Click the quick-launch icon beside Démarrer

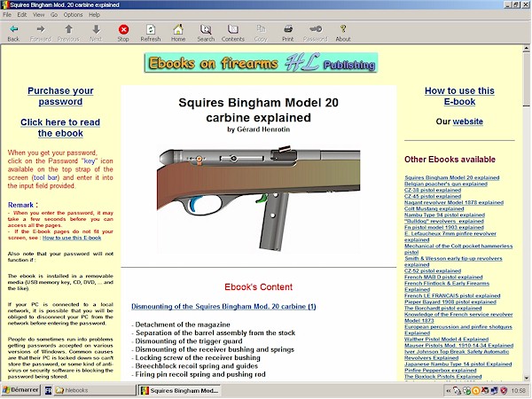(48, 390)
